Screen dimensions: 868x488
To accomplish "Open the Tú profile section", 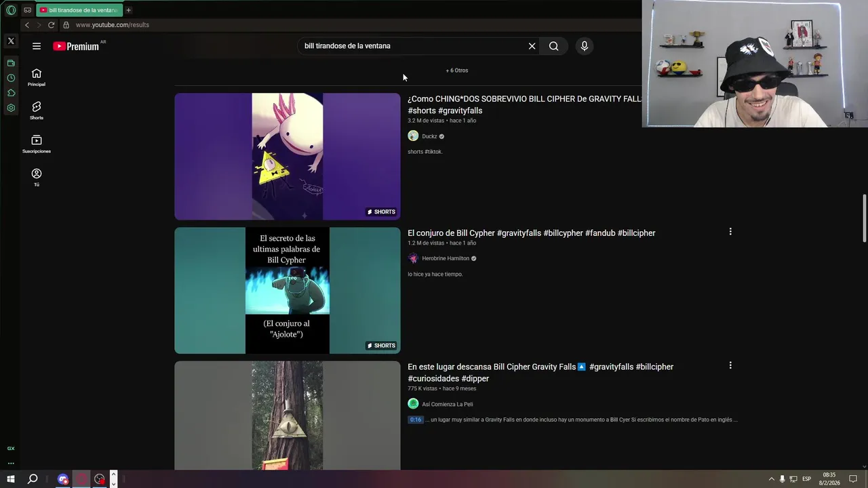I will coord(37,178).
